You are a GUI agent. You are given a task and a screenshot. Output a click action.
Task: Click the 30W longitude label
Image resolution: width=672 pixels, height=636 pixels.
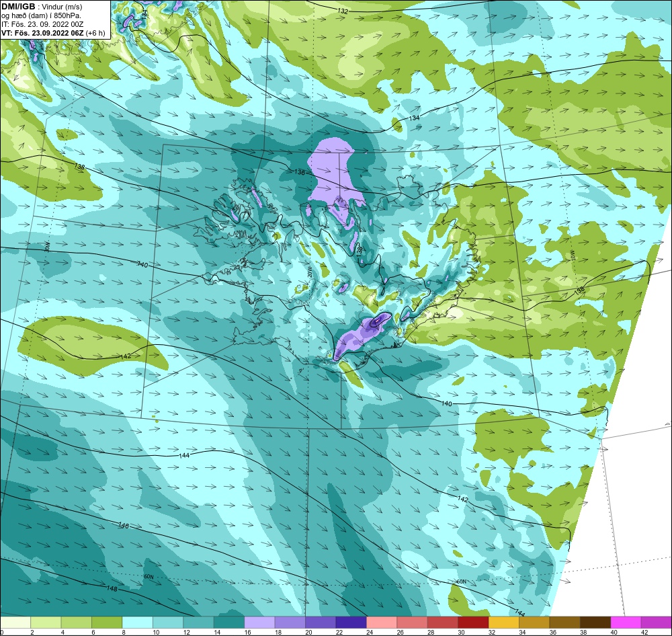click(x=48, y=247)
